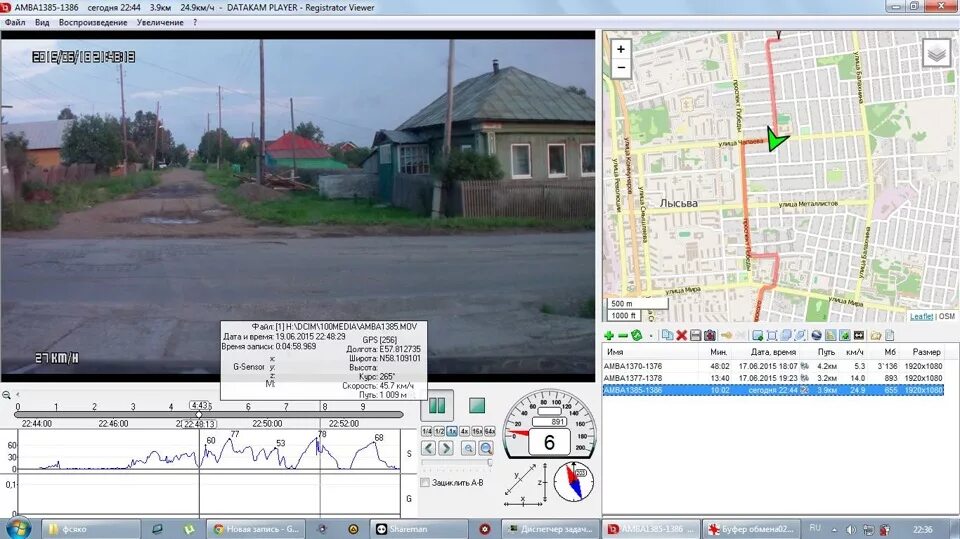
Task: Click the green refresh list icon
Action: pyautogui.click(x=637, y=336)
